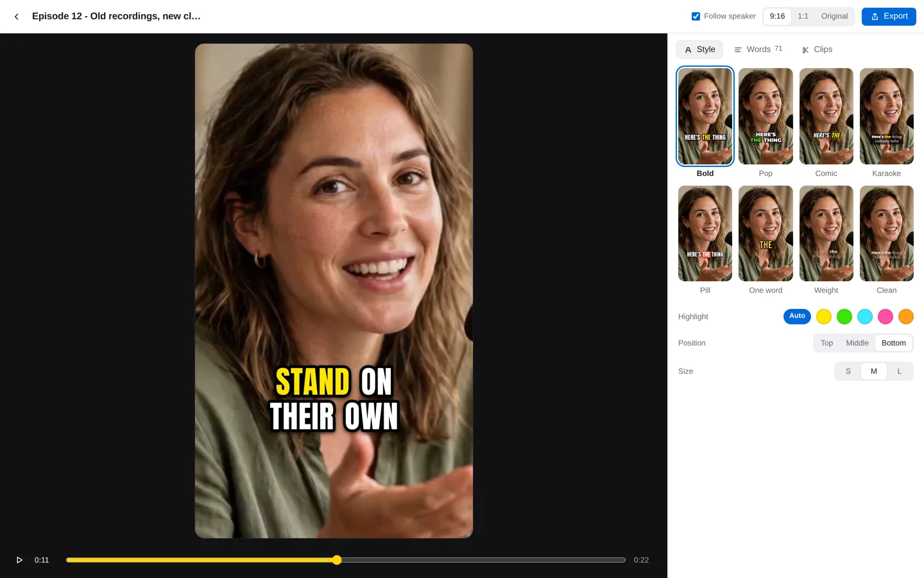Screen dimensions: 924x578
Task: Set caption size to M
Action: (874, 371)
